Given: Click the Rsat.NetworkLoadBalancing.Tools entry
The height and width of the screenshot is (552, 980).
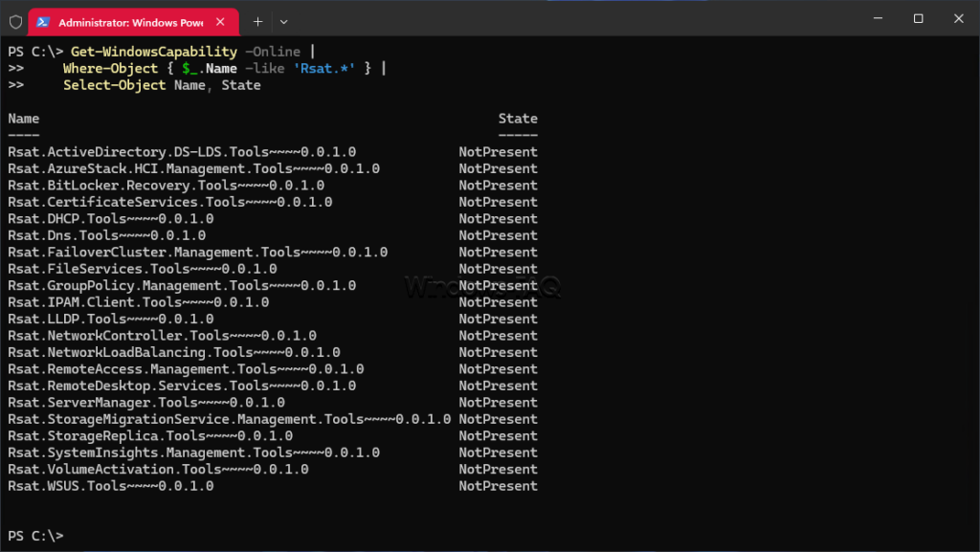Looking at the screenshot, I should [x=174, y=352].
